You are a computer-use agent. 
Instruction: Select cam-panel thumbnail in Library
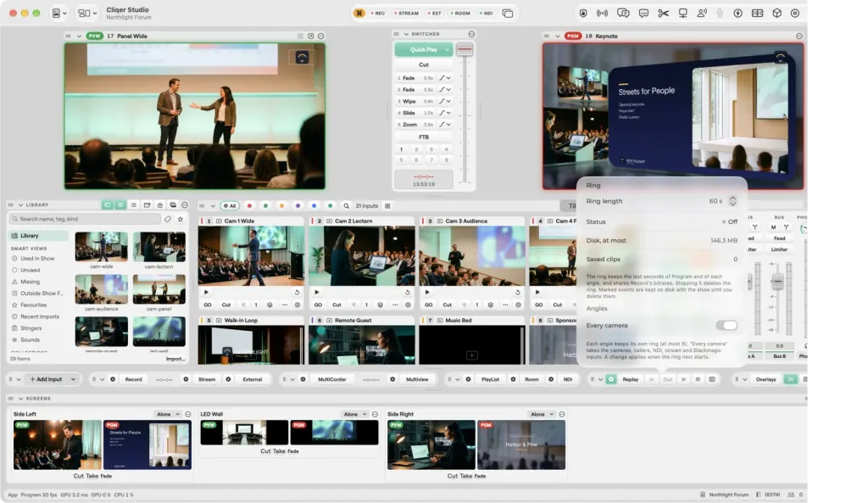159,289
